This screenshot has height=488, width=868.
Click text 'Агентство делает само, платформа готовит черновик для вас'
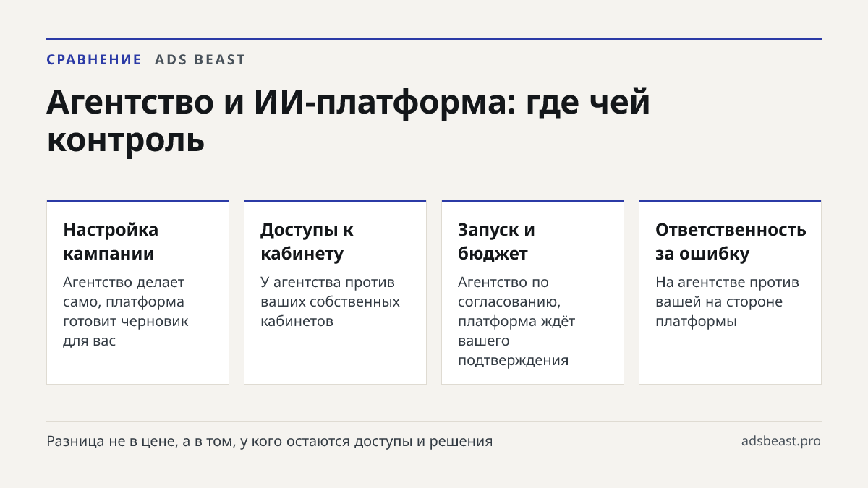tap(126, 312)
